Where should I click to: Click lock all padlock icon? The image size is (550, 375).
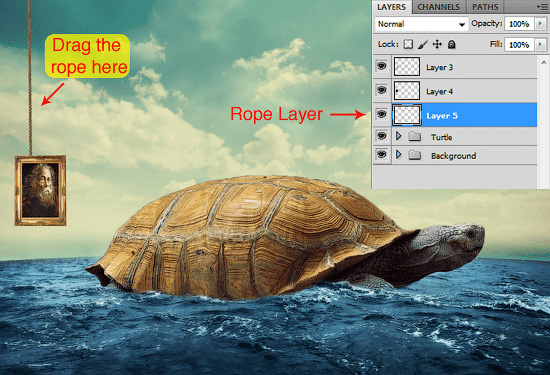pyautogui.click(x=452, y=44)
